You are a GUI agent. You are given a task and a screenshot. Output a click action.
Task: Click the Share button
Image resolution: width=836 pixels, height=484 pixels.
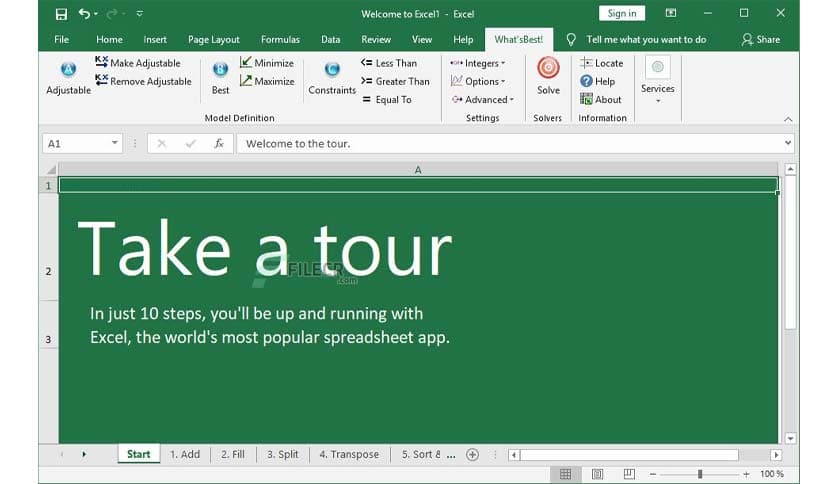(x=761, y=40)
